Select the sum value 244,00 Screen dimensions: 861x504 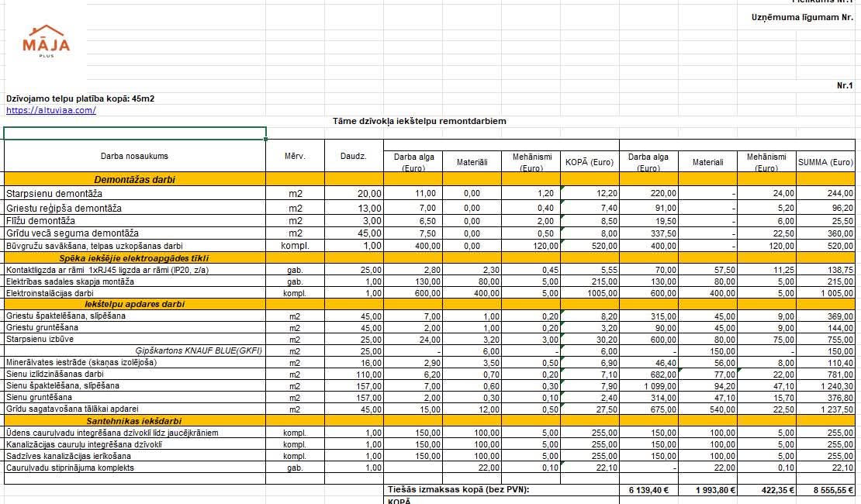click(825, 193)
